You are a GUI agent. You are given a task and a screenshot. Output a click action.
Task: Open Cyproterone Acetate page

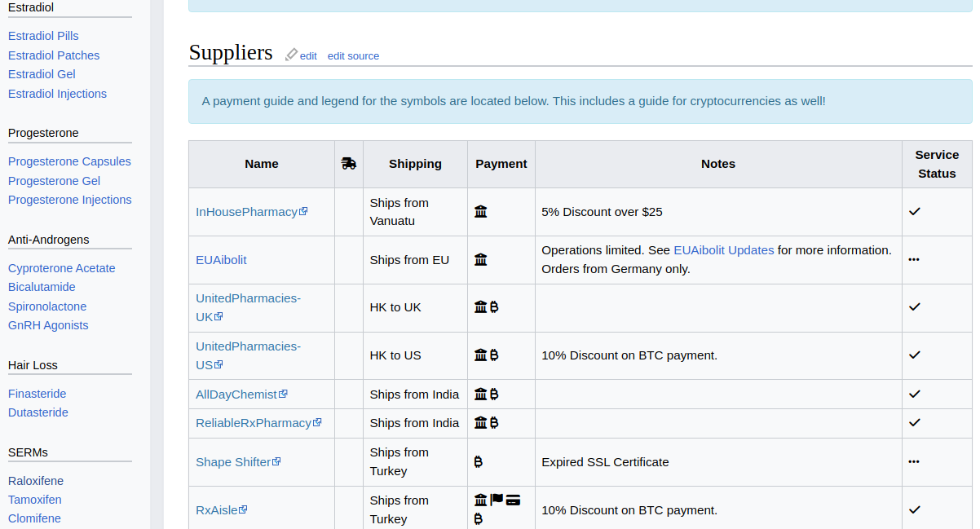pyautogui.click(x=62, y=268)
